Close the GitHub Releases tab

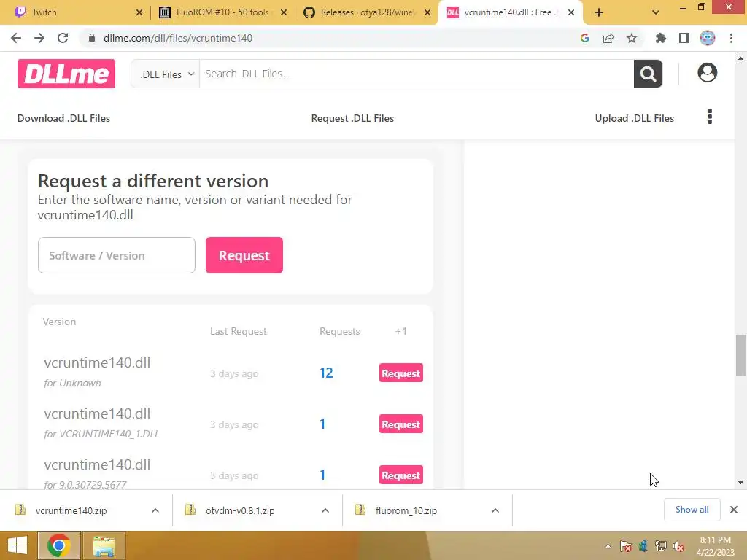tap(427, 12)
